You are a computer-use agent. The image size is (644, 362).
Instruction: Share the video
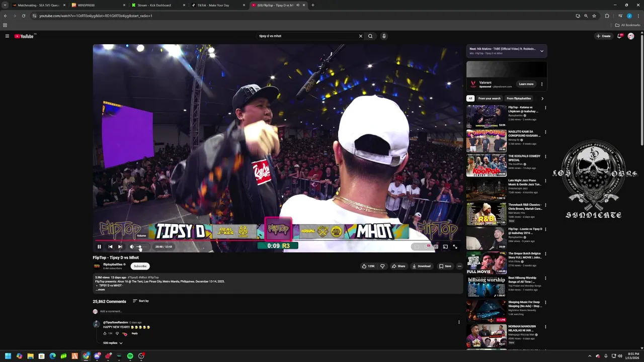point(398,266)
